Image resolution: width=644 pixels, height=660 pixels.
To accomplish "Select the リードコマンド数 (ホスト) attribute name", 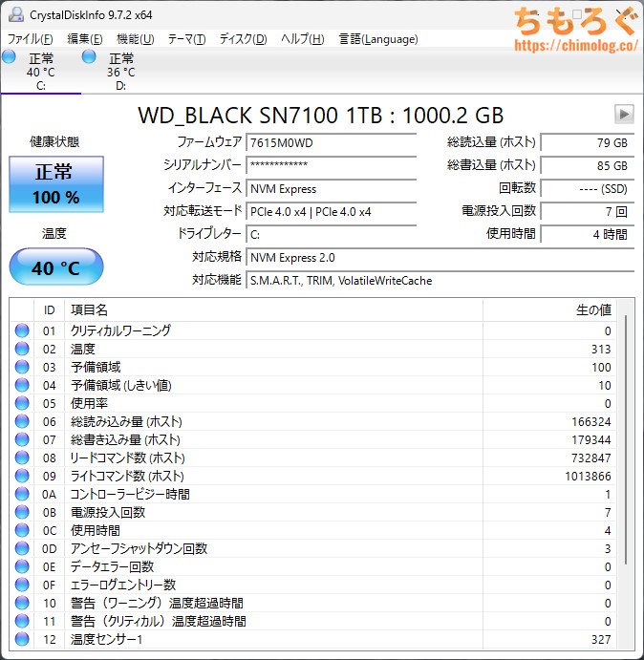I will point(128,458).
